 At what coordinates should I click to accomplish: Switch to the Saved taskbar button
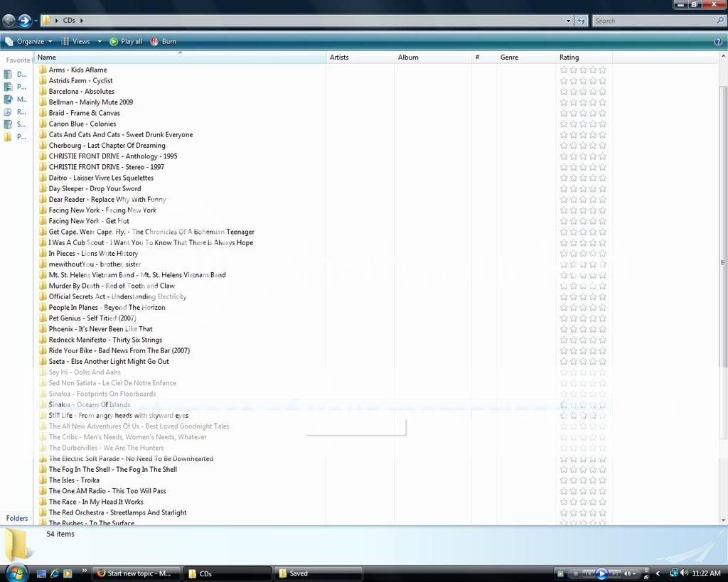pos(318,573)
